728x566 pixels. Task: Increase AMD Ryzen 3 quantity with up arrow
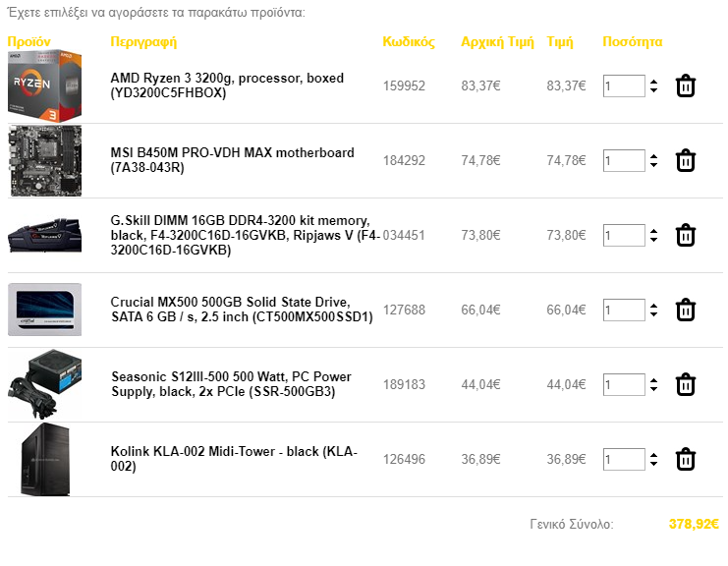tap(653, 82)
